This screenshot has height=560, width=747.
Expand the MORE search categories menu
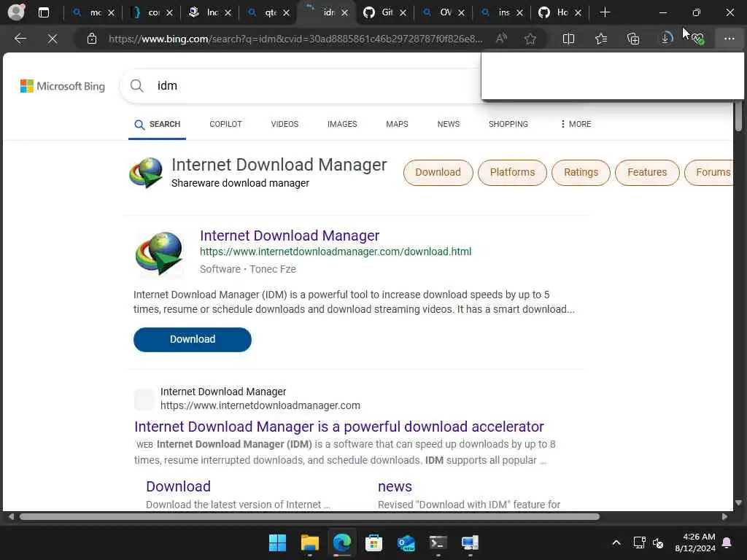coord(576,124)
